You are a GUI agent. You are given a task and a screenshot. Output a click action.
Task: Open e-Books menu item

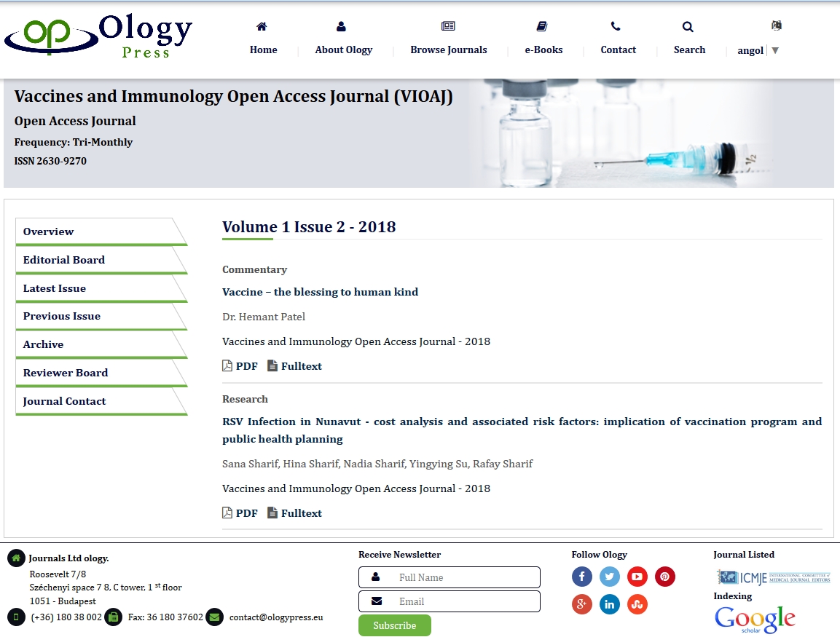[543, 50]
